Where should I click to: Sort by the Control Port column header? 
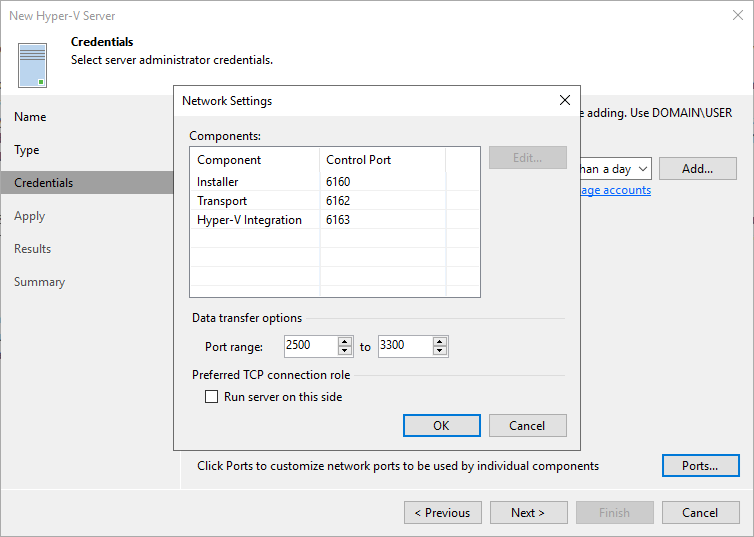[x=383, y=160]
